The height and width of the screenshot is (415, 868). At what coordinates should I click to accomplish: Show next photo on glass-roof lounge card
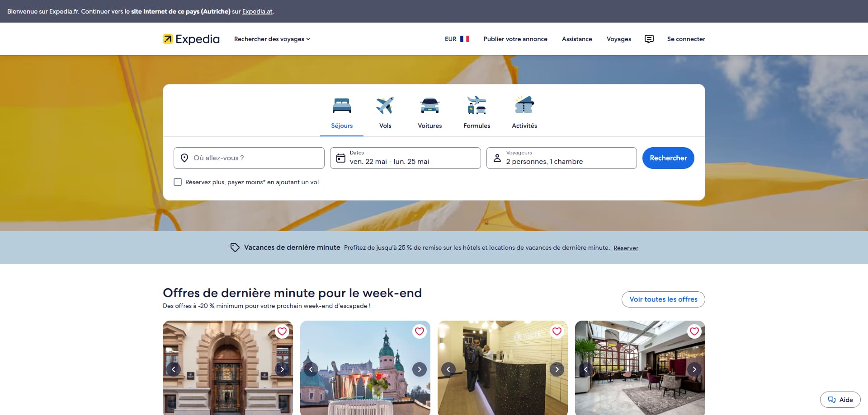click(694, 369)
